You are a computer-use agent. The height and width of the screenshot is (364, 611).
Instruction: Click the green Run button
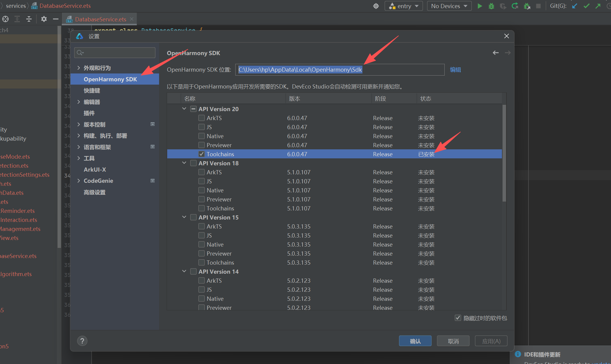pyautogui.click(x=480, y=6)
